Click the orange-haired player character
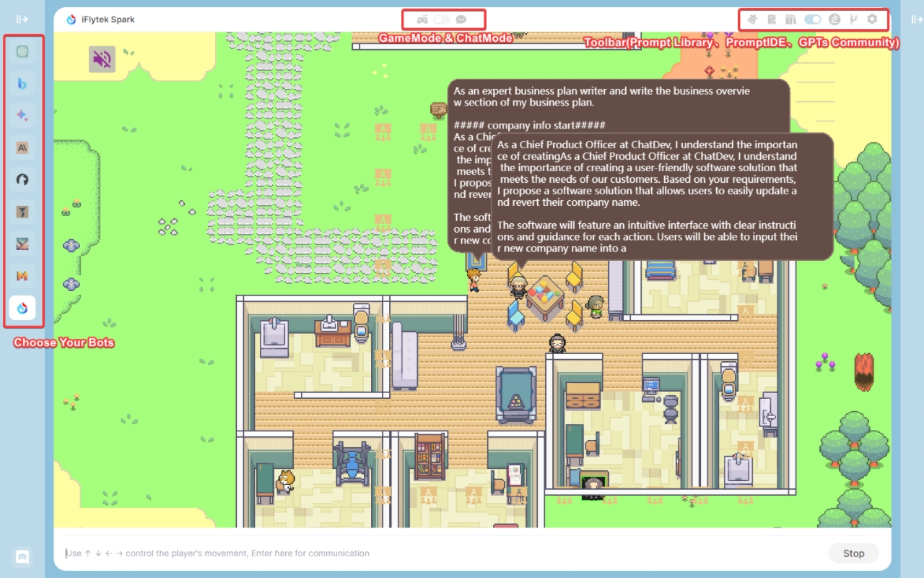The height and width of the screenshot is (578, 924). (x=474, y=280)
